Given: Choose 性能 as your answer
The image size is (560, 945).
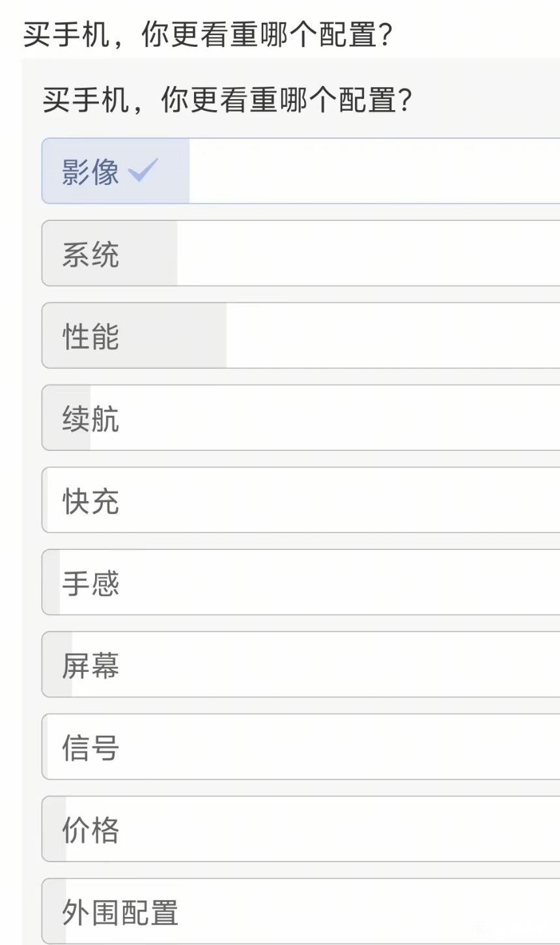Looking at the screenshot, I should [x=301, y=335].
